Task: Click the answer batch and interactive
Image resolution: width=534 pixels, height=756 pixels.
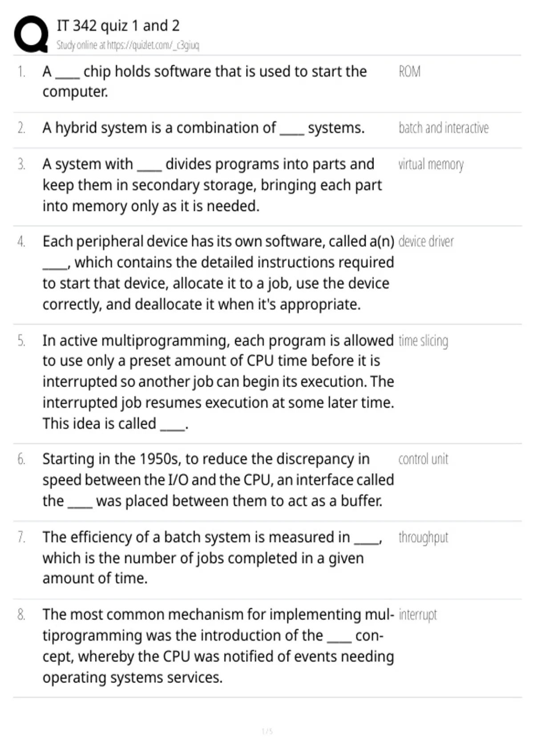Action: click(x=444, y=128)
